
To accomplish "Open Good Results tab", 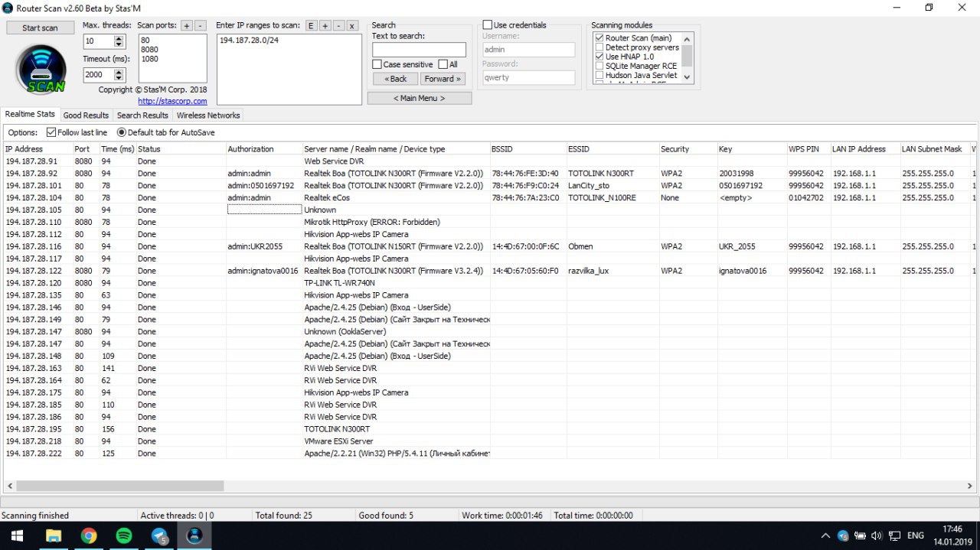I will [x=86, y=116].
